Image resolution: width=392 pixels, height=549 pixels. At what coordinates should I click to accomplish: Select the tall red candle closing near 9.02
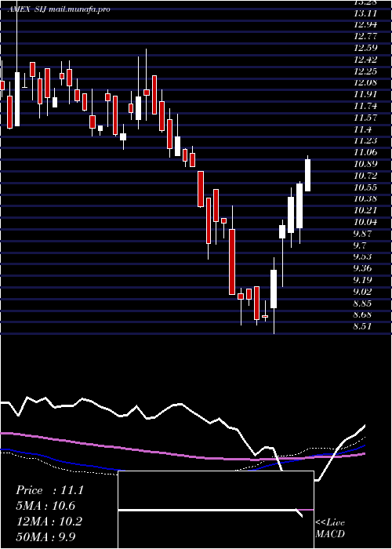tap(232, 261)
